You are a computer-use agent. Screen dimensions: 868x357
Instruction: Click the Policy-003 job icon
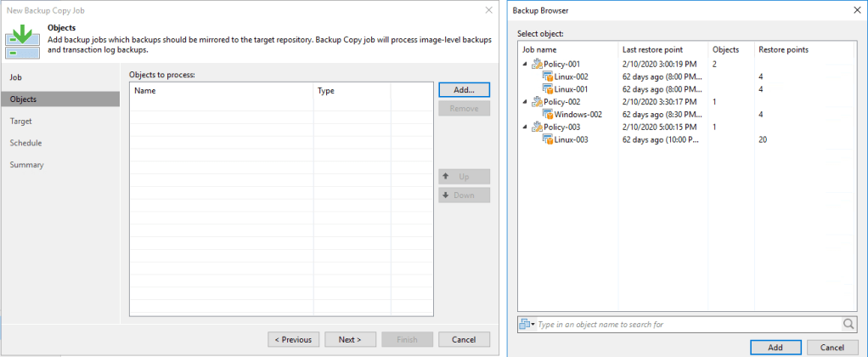coord(537,127)
